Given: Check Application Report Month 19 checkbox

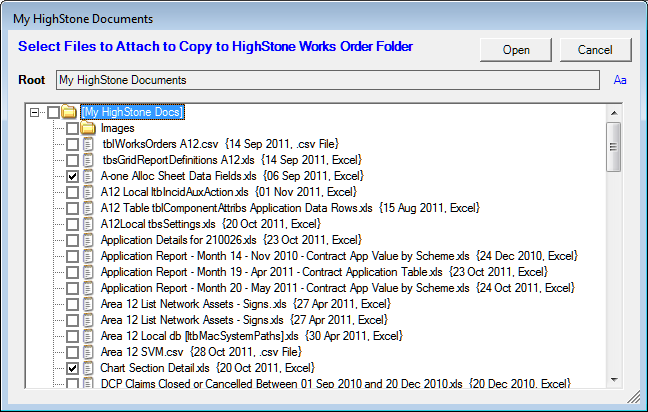Looking at the screenshot, I should [x=72, y=272].
